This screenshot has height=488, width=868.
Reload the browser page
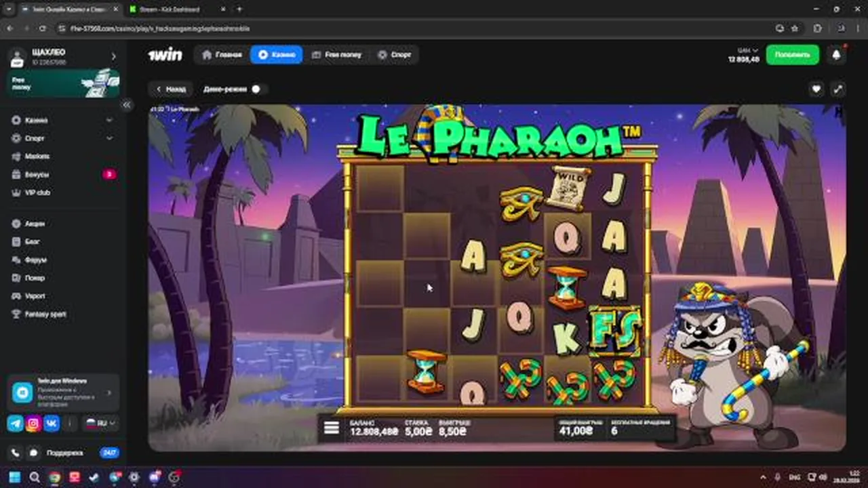point(42,28)
